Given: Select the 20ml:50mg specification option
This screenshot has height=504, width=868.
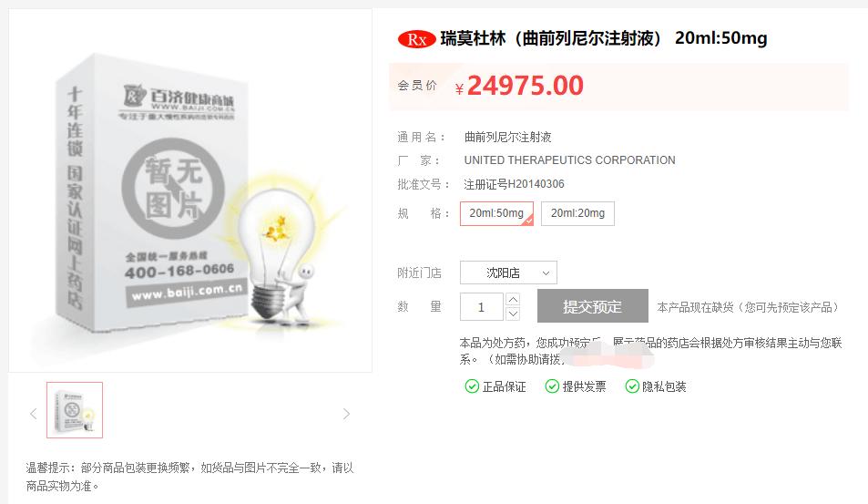Looking at the screenshot, I should point(496,213).
